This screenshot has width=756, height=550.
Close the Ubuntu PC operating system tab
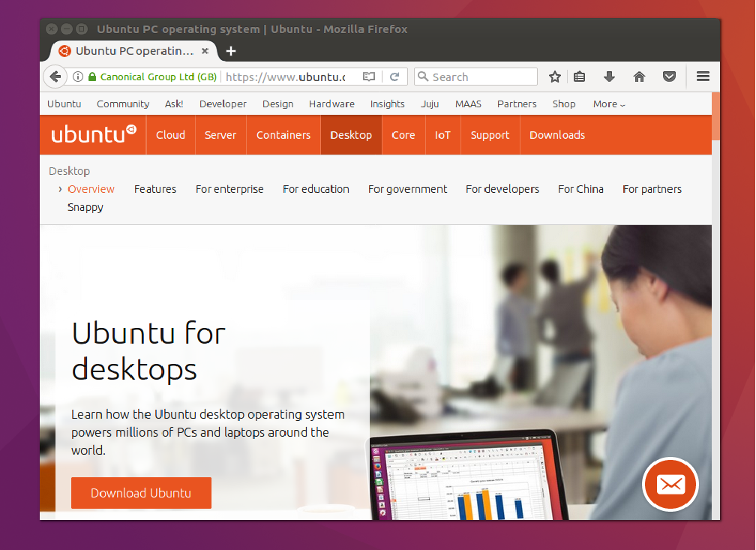click(x=205, y=51)
